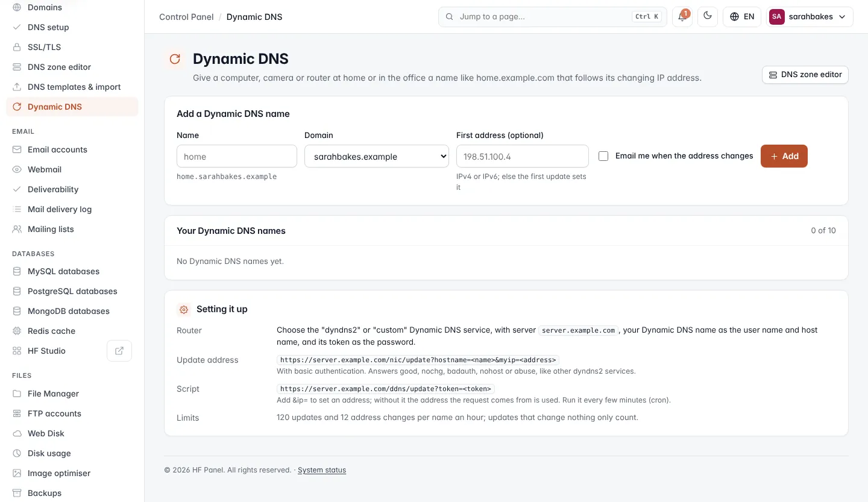This screenshot has height=502, width=868.
Task: Click the File Manager folder icon
Action: point(17,394)
